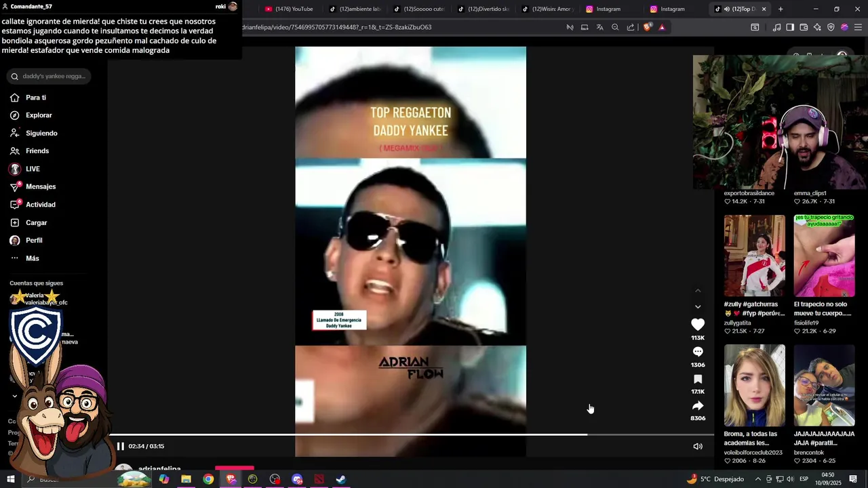Click the translate page icon

[x=599, y=27]
